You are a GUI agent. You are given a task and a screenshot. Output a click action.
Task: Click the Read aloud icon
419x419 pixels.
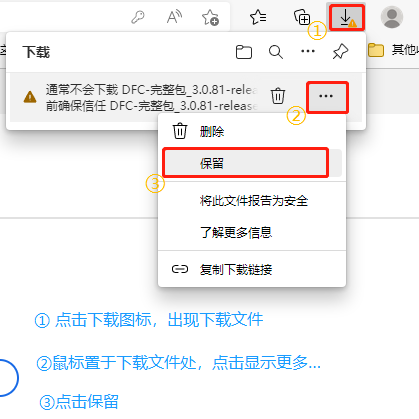(x=174, y=17)
